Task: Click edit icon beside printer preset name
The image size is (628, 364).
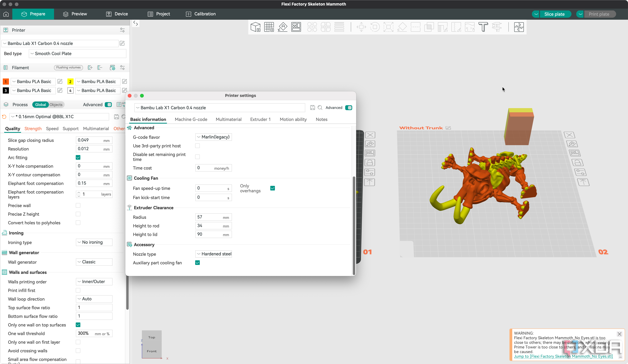Action: (122, 43)
